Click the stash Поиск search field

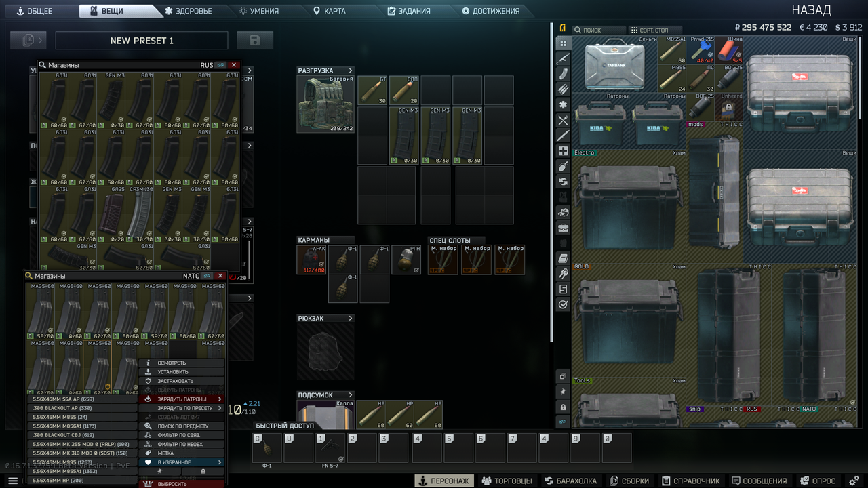click(599, 30)
